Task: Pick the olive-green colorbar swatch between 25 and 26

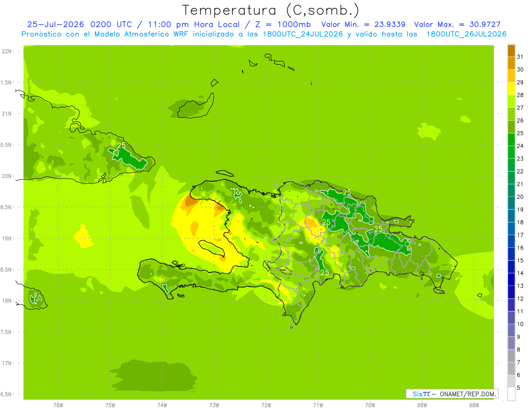Action: 511,127
